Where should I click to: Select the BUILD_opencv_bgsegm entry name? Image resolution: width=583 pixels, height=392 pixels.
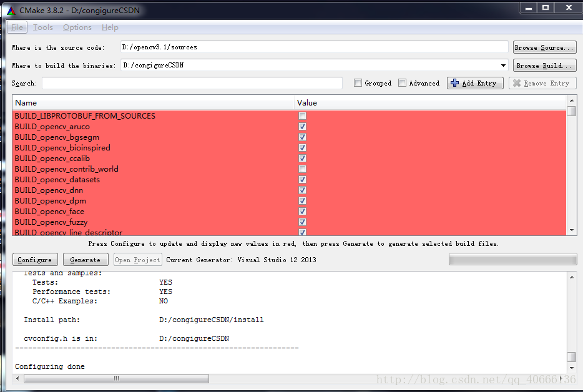(x=57, y=137)
